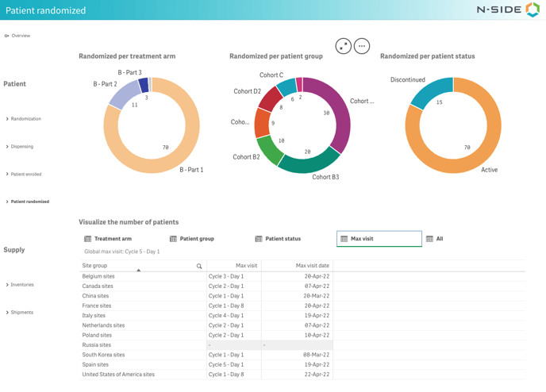Click the search icon in Site group column
Image resolution: width=546 pixels, height=392 pixels.
(199, 266)
